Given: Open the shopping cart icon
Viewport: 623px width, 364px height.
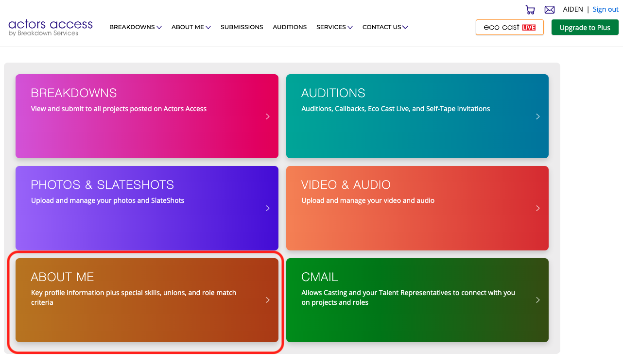Looking at the screenshot, I should (x=530, y=10).
